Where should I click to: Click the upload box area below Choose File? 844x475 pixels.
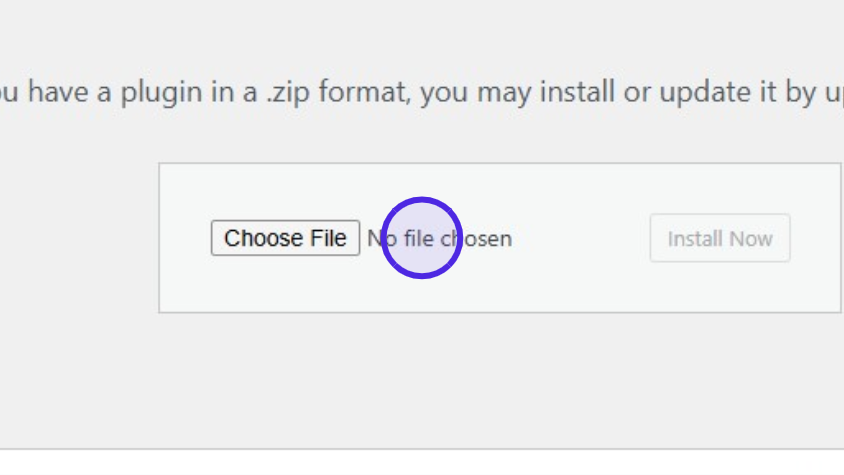tap(285, 285)
